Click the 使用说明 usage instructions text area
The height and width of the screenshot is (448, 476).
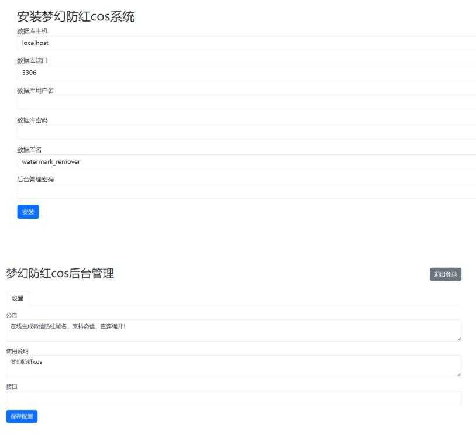[x=234, y=366]
